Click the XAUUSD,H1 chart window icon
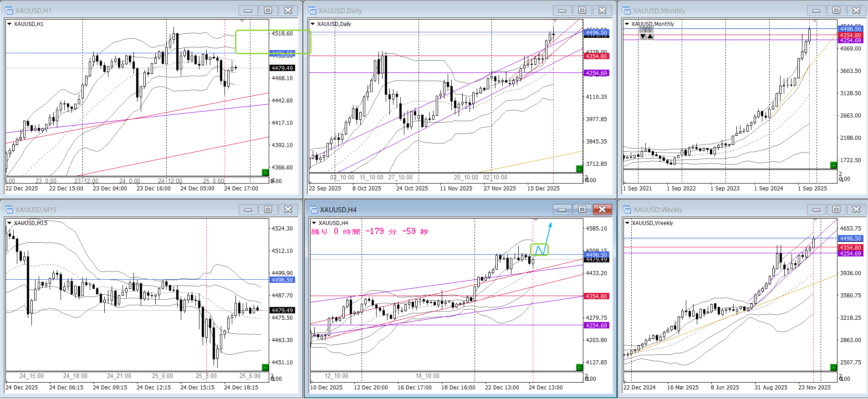This screenshot has width=868, height=399. [9, 10]
